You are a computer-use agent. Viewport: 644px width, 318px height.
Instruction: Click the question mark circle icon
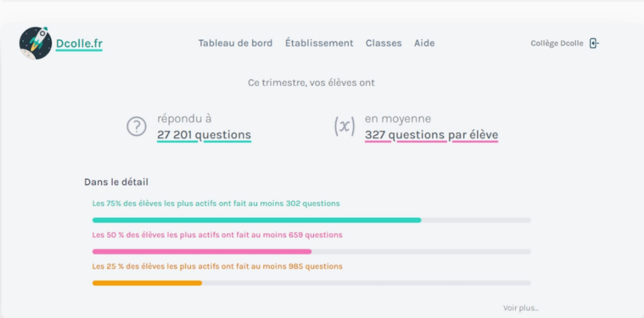(x=136, y=126)
